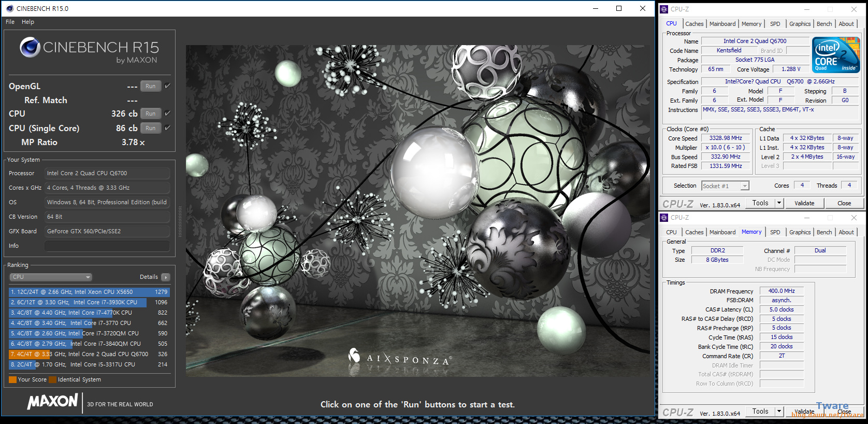
Task: Click the lower CPU-Z window title icon
Action: click(664, 218)
